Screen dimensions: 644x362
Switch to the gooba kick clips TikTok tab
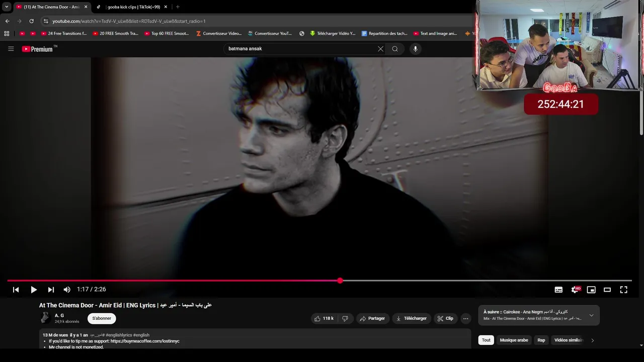pos(133,7)
